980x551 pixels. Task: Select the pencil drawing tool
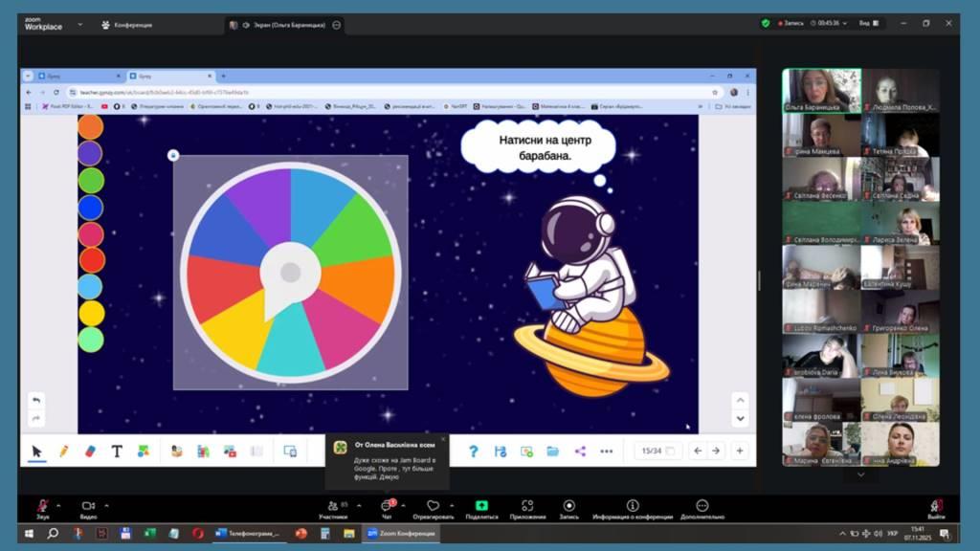64,451
